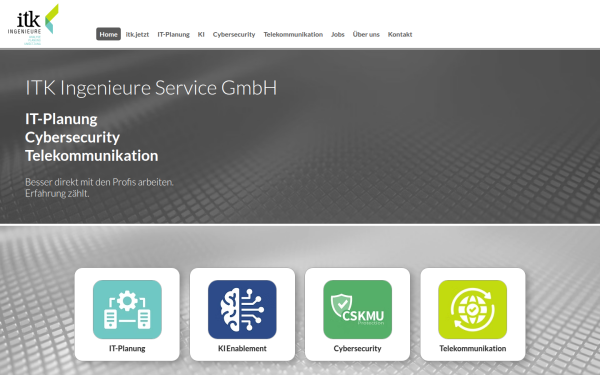
Task: Open the Kontakt page
Action: [x=400, y=34]
